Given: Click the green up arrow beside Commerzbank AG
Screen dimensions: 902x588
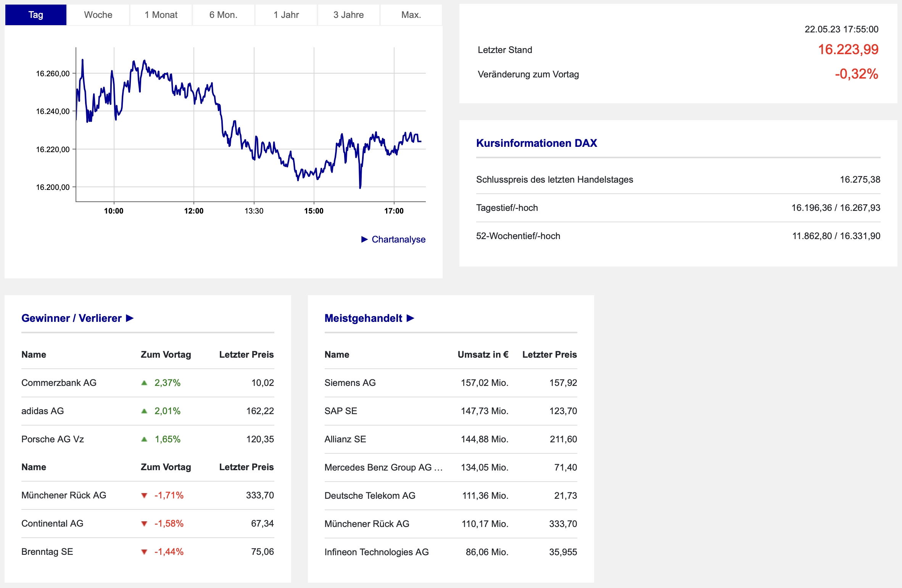Looking at the screenshot, I should (x=144, y=383).
